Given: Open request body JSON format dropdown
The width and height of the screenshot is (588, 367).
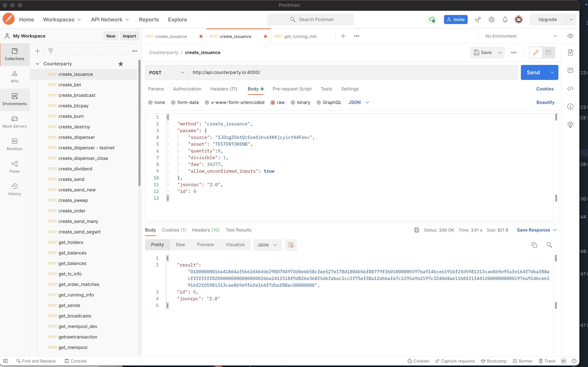Looking at the screenshot, I should [358, 102].
